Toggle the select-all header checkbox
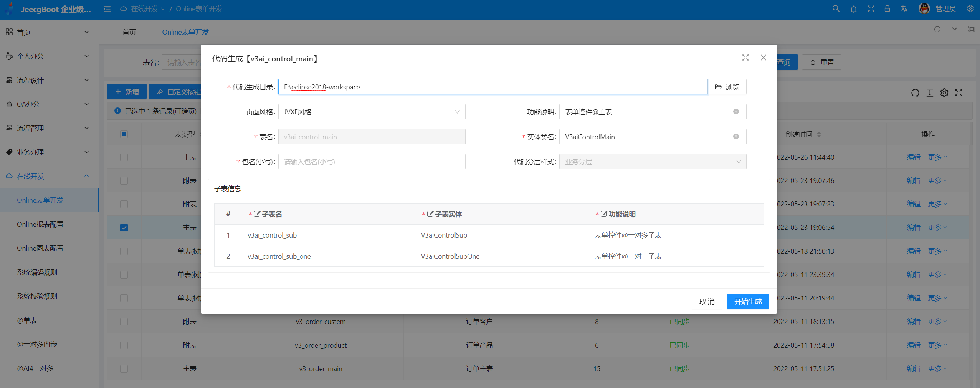Image resolution: width=980 pixels, height=388 pixels. (124, 134)
